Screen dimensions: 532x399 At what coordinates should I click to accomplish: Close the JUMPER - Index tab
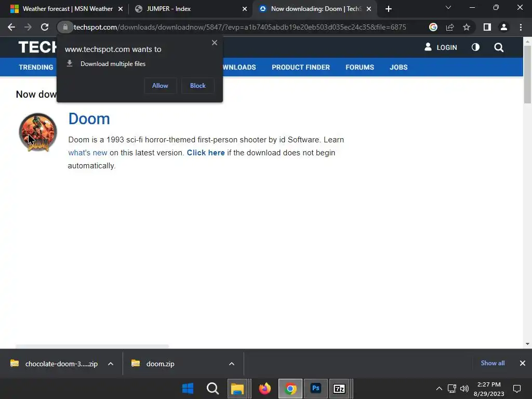pos(245,9)
